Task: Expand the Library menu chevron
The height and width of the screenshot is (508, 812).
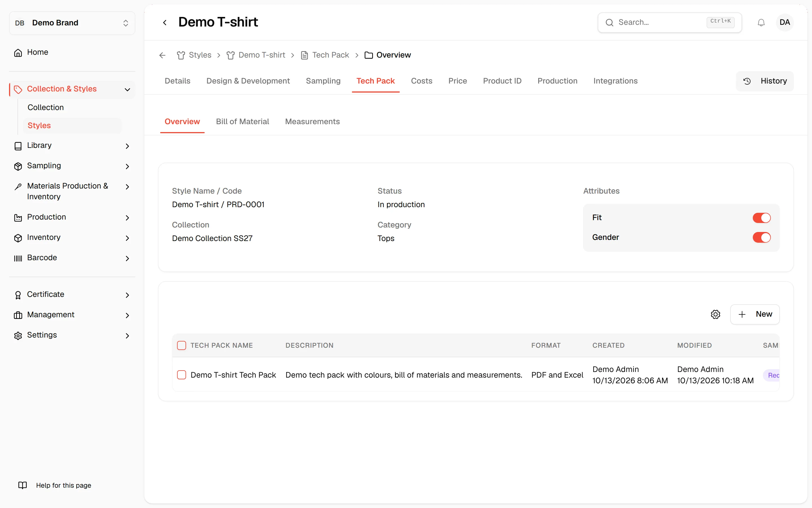Action: pyautogui.click(x=127, y=146)
